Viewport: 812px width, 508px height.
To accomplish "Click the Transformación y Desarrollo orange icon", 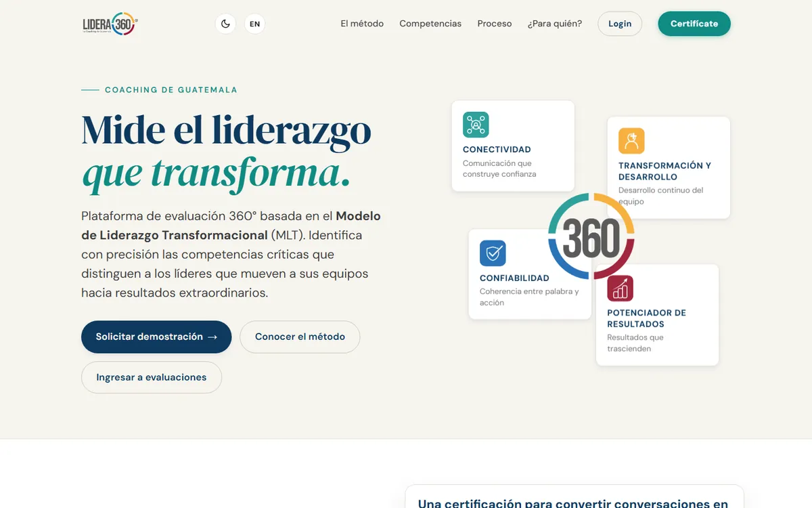I will click(631, 141).
